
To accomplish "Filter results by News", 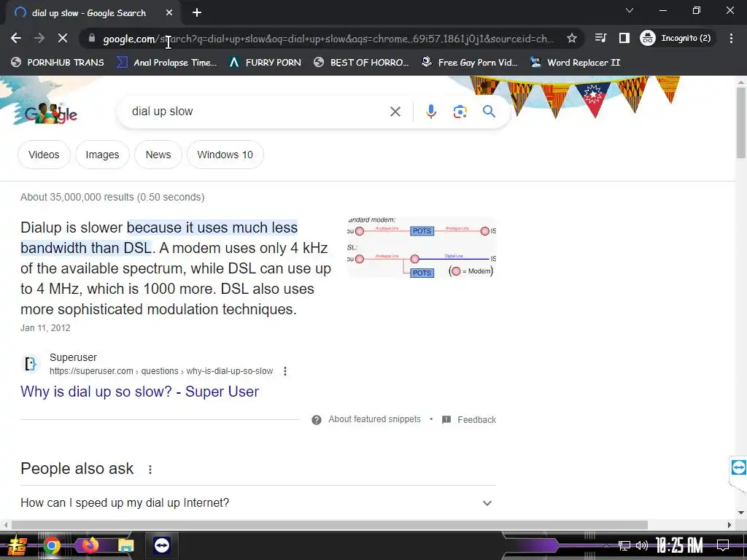I will click(x=158, y=155).
